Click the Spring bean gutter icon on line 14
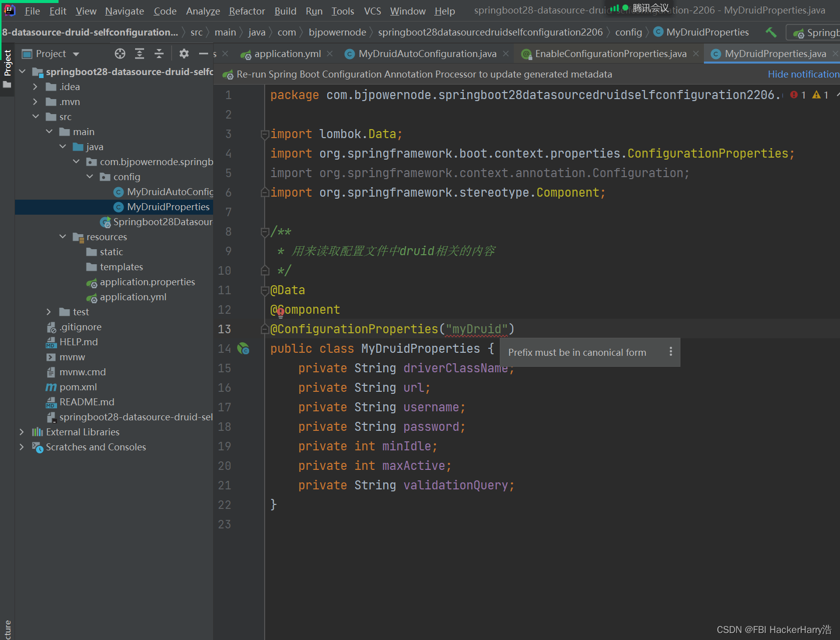The image size is (840, 640). pos(244,349)
